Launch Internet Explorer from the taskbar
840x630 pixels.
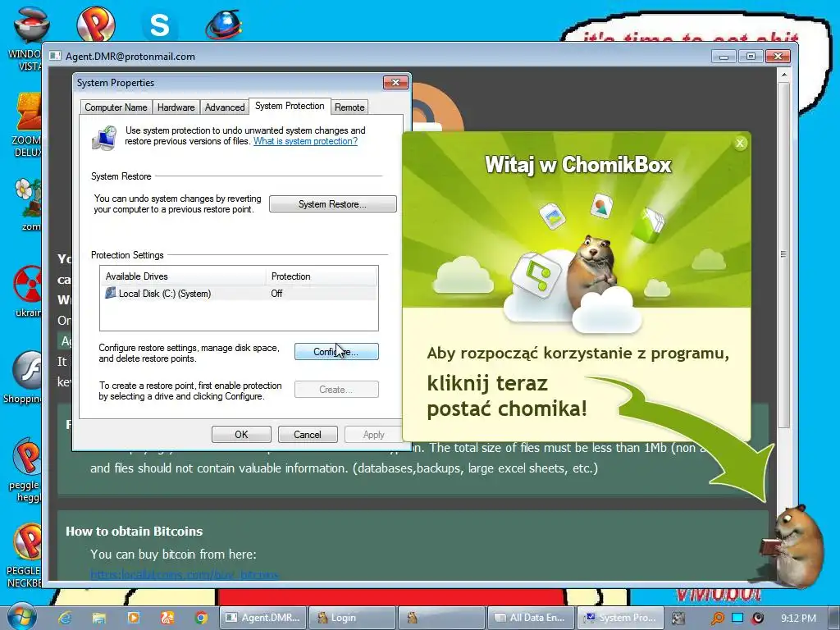point(65,618)
